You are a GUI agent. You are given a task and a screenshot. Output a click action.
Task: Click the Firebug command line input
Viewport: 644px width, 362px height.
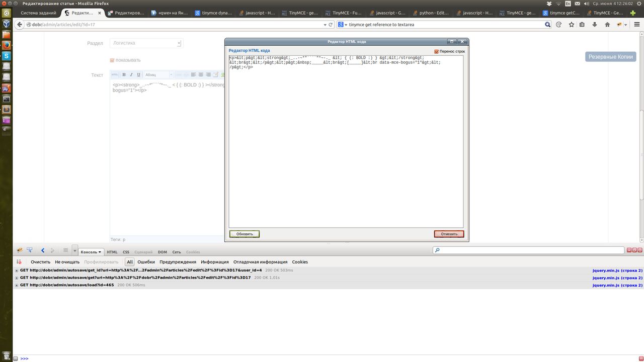click(332, 358)
